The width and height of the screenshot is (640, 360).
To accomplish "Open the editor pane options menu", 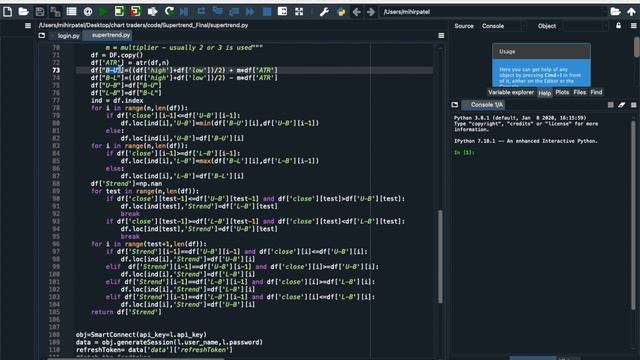I will click(x=441, y=36).
